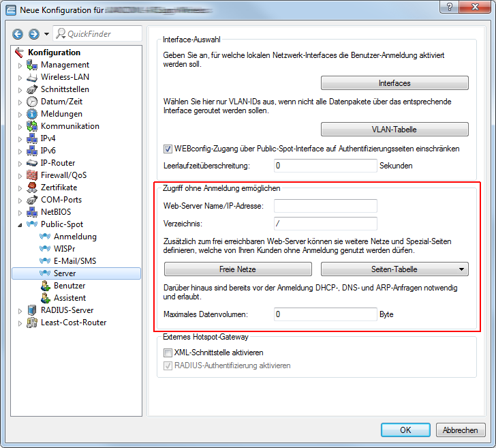Click the back navigation arrow

click(x=18, y=34)
